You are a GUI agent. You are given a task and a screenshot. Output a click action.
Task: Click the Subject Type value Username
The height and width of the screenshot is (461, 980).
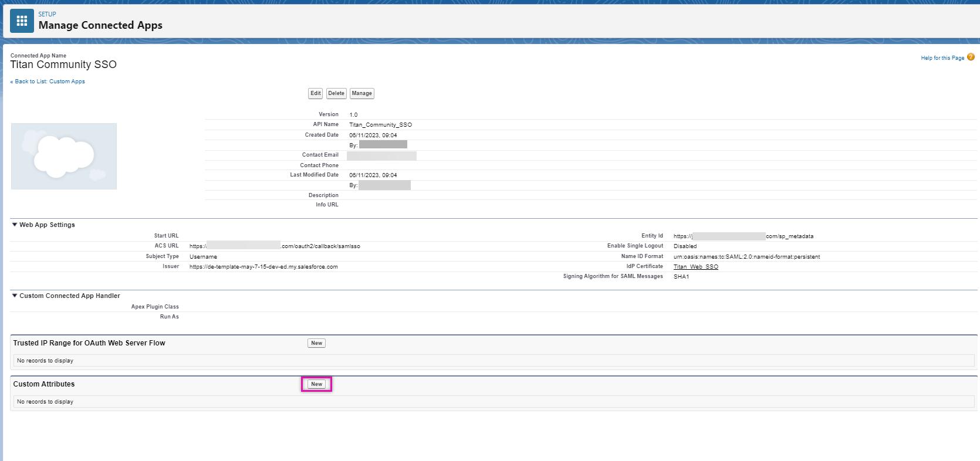(203, 257)
